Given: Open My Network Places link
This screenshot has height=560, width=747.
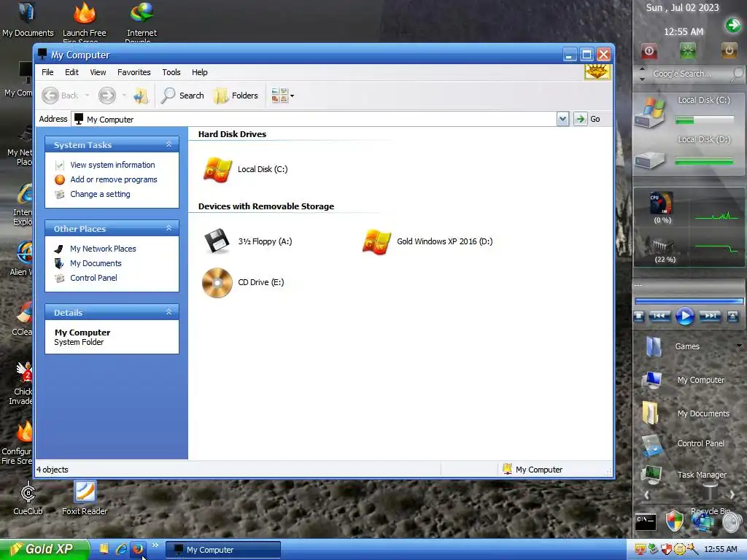Looking at the screenshot, I should tap(103, 249).
